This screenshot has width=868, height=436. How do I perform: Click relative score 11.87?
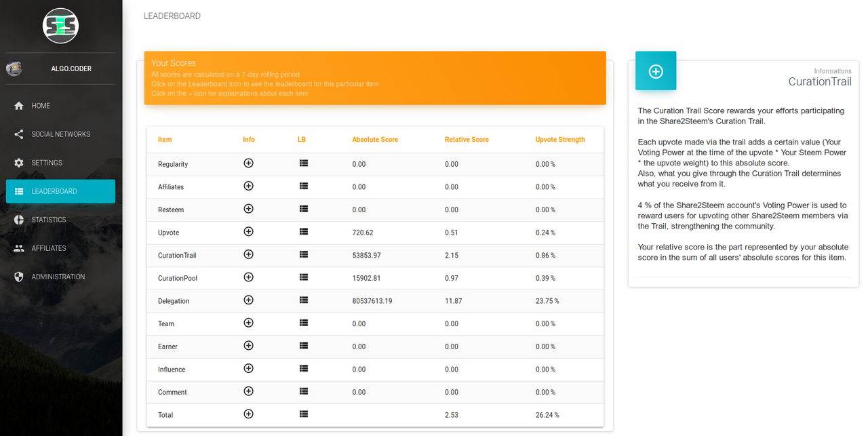(454, 301)
